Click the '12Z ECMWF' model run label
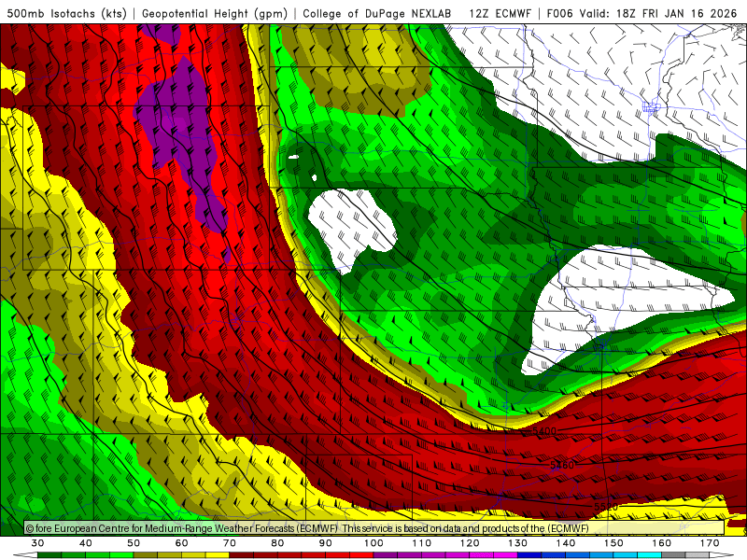 (x=500, y=14)
